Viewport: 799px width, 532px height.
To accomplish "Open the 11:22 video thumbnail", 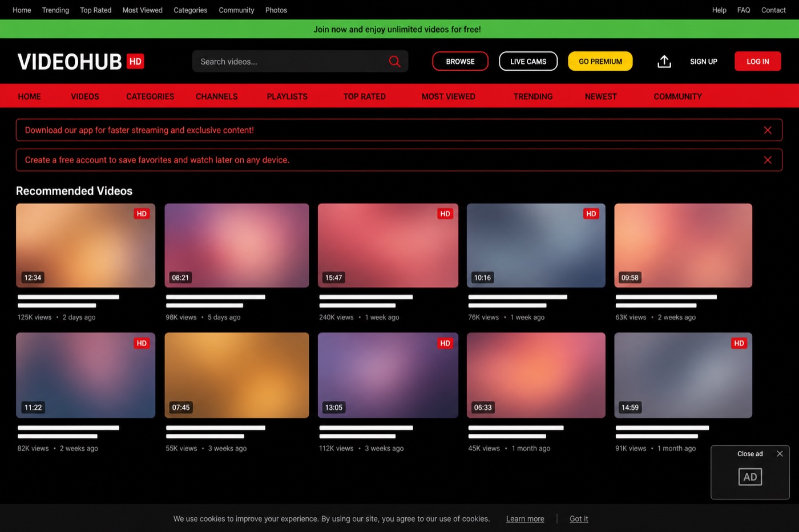I will coord(86,375).
